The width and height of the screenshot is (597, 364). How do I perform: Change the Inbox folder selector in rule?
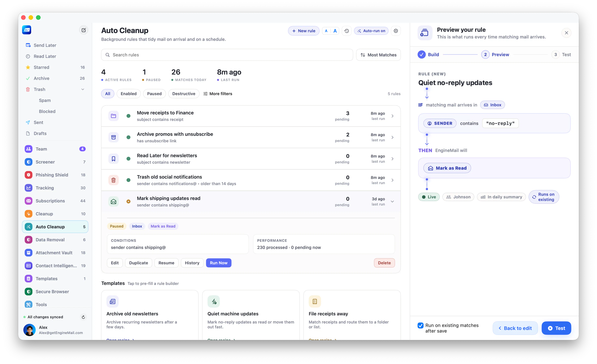click(492, 105)
